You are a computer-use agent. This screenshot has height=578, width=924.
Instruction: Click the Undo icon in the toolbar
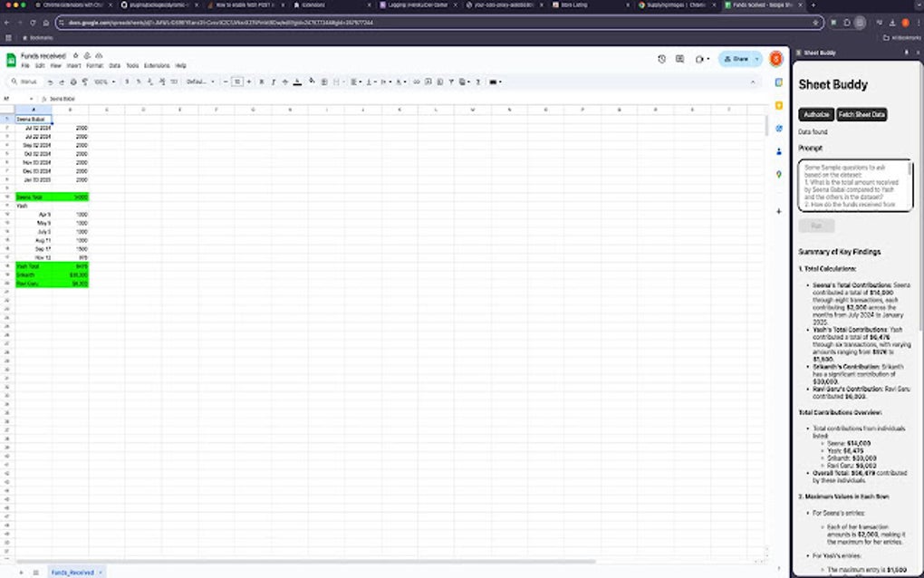(x=50, y=82)
